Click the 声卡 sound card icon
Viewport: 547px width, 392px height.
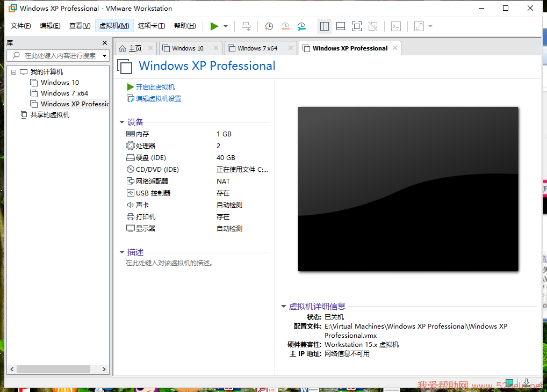tap(131, 205)
